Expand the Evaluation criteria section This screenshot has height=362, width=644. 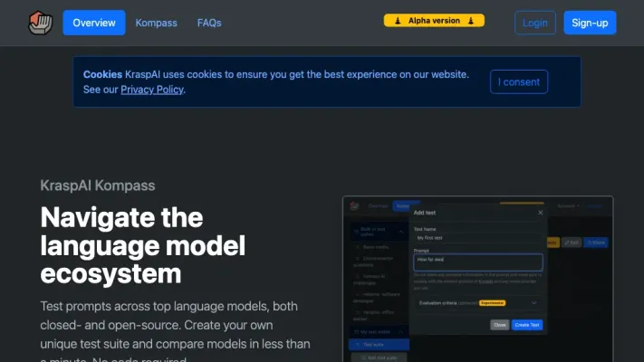tap(536, 302)
